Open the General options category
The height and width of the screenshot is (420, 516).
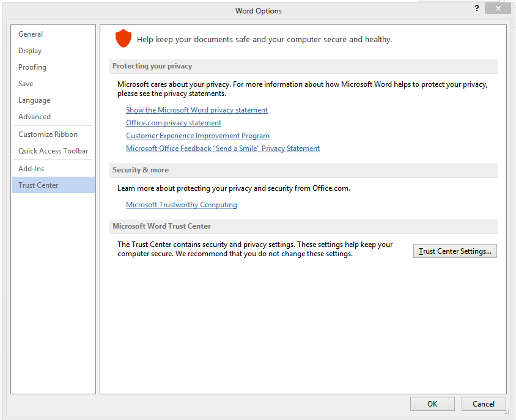pos(31,34)
